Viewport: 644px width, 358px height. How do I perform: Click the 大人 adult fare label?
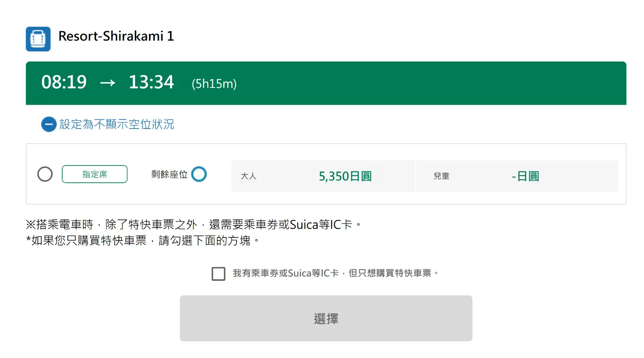click(x=248, y=176)
